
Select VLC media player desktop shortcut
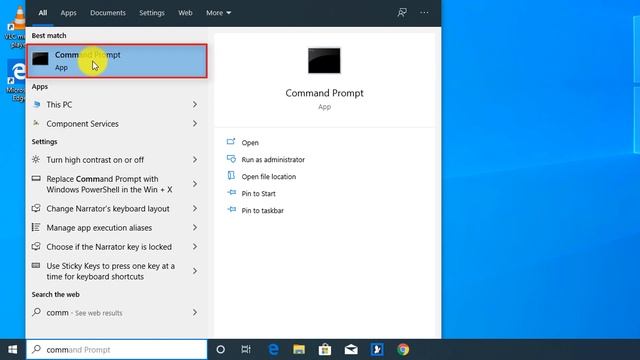coord(16,27)
